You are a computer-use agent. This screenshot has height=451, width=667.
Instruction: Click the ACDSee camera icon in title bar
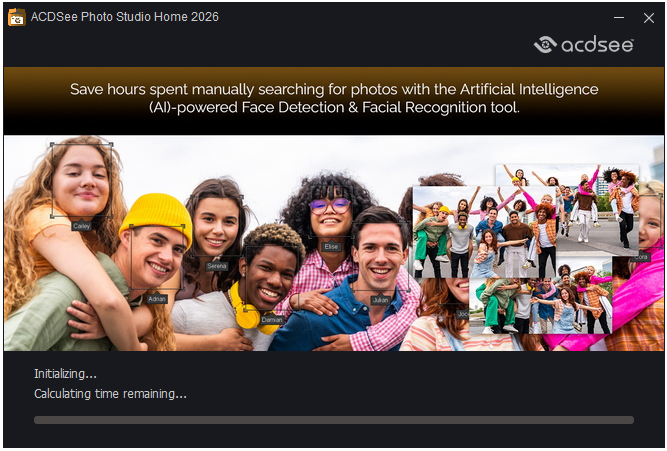pyautogui.click(x=17, y=17)
